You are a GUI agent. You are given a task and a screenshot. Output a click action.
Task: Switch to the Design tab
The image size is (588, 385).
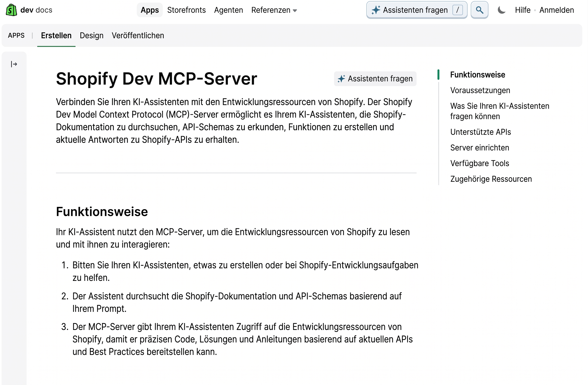pyautogui.click(x=92, y=36)
